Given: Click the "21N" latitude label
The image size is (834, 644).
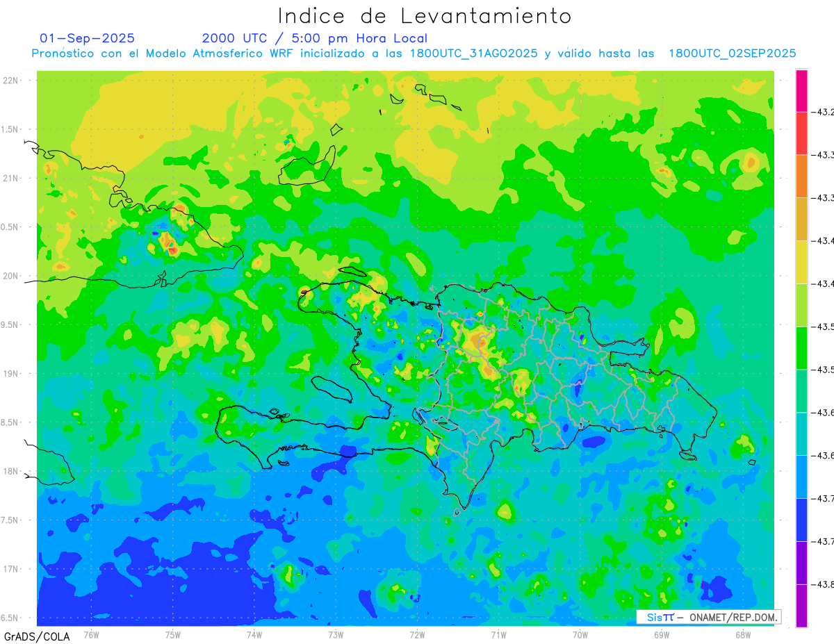Looking at the screenshot, I should (x=10, y=179).
